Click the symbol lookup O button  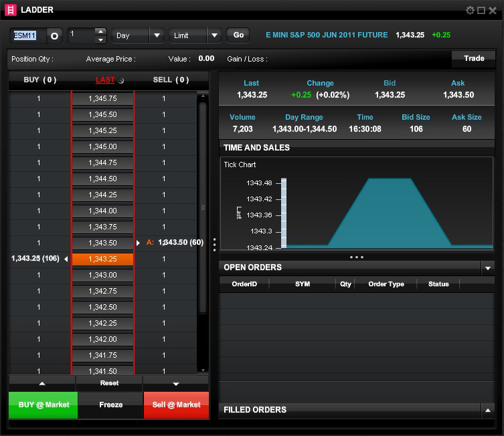coord(54,35)
